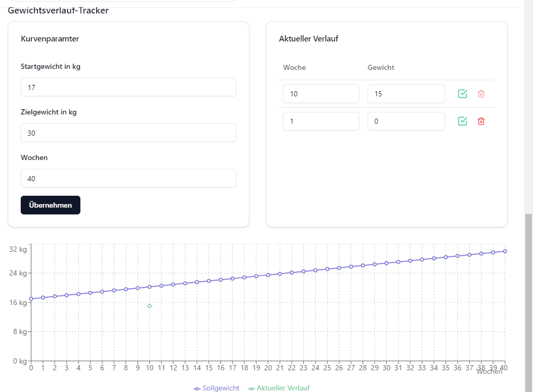Focus the Wochen input showing 40
The width and height of the screenshot is (533, 392).
[129, 178]
